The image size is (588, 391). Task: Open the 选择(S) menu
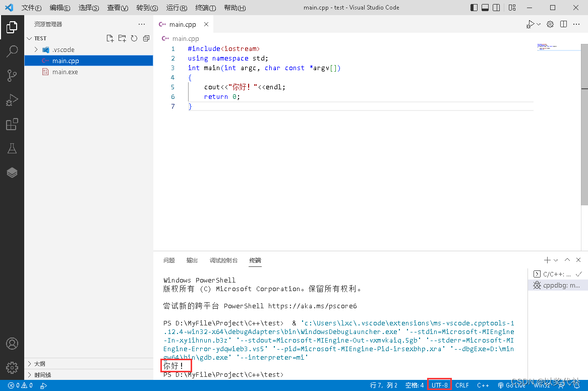pos(89,8)
